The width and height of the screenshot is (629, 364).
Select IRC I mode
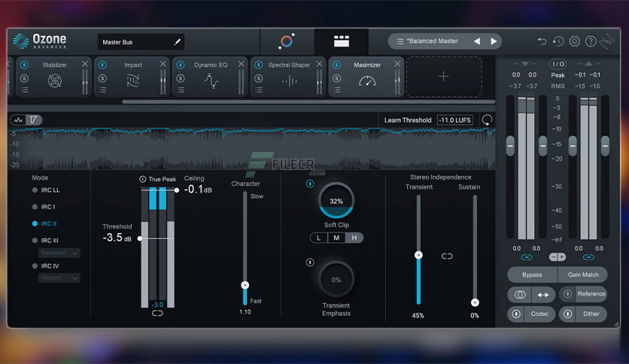pos(44,207)
